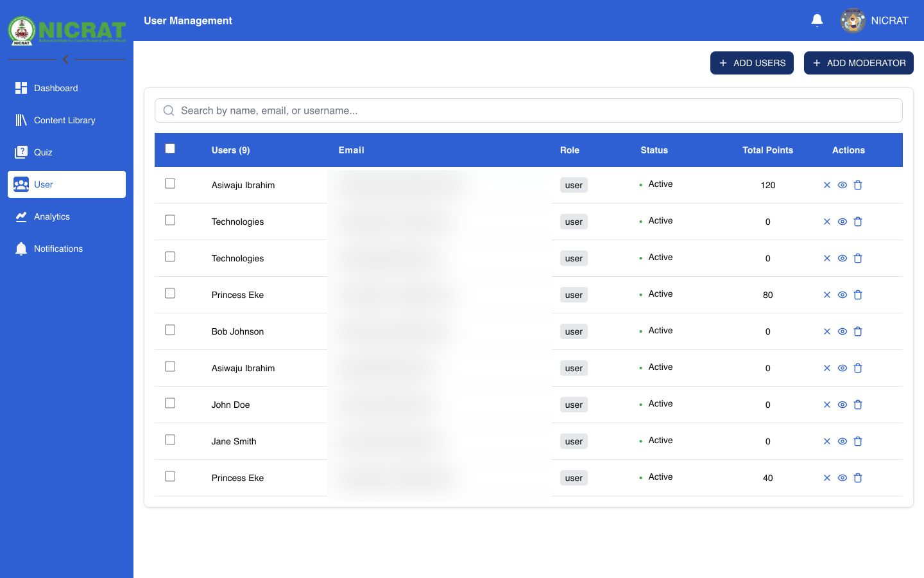Image resolution: width=924 pixels, height=578 pixels.
Task: Click the NICRAT logo in sidebar
Action: (x=67, y=31)
